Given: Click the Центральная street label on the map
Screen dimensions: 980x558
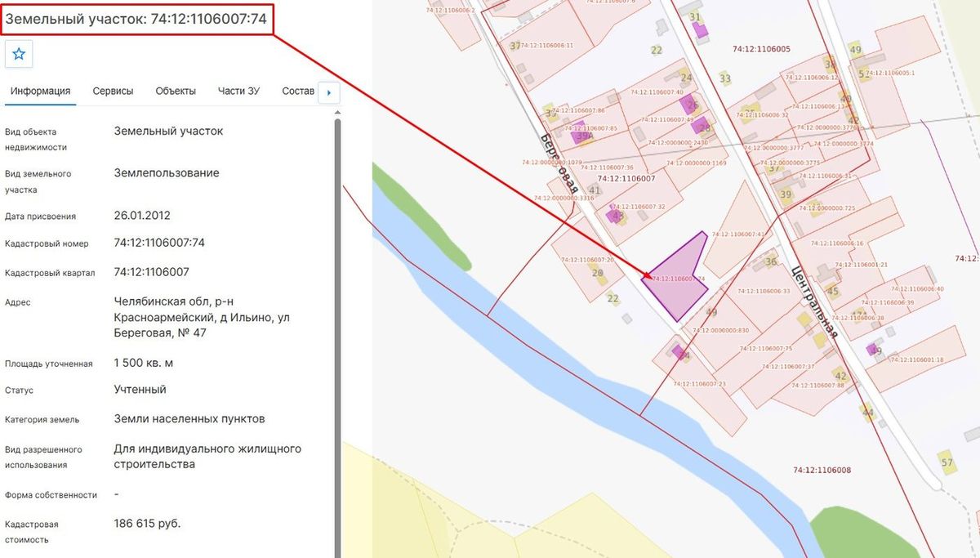Looking at the screenshot, I should click(x=815, y=301).
